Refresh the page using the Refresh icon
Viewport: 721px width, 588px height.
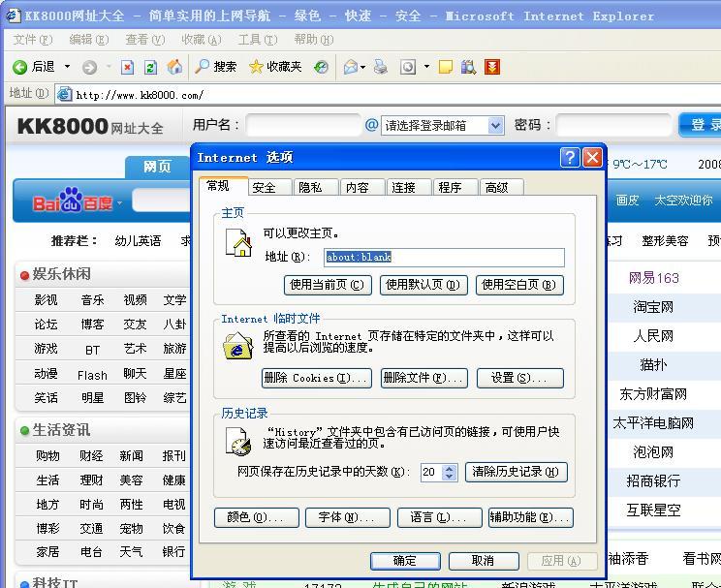151,68
